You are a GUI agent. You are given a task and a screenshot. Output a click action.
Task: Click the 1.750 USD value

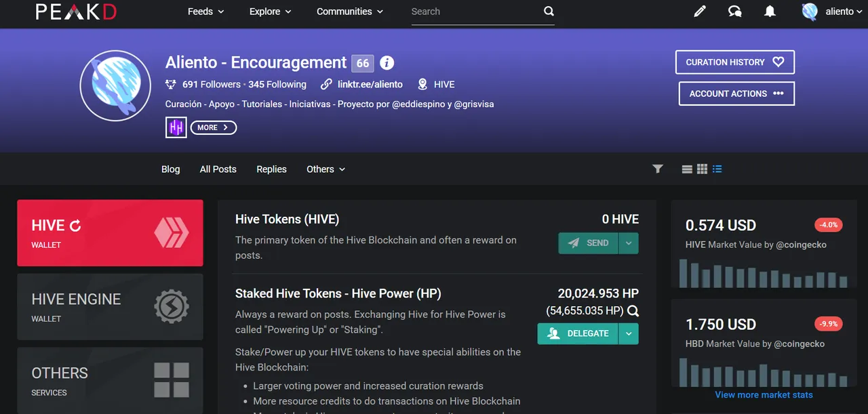pos(721,325)
